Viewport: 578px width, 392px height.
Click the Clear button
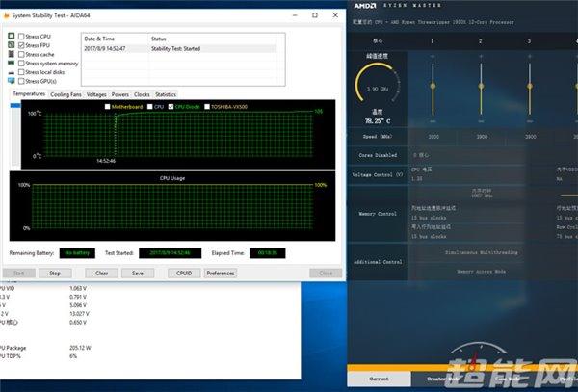(101, 273)
